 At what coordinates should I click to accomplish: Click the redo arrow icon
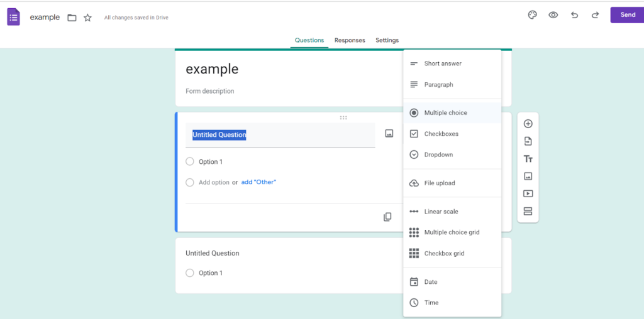pos(595,15)
